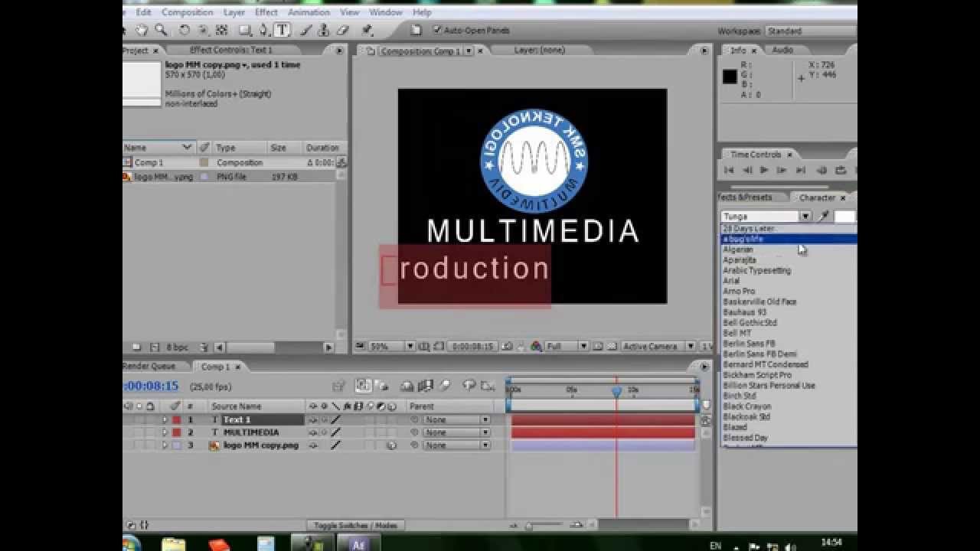Select the Horizontal Type tool
This screenshot has height=551, width=980.
282,30
